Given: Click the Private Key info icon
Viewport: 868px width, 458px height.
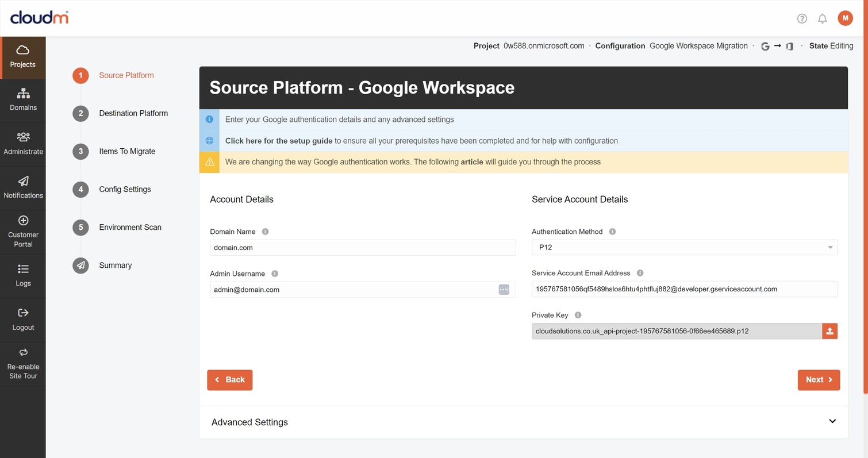Looking at the screenshot, I should pyautogui.click(x=578, y=315).
